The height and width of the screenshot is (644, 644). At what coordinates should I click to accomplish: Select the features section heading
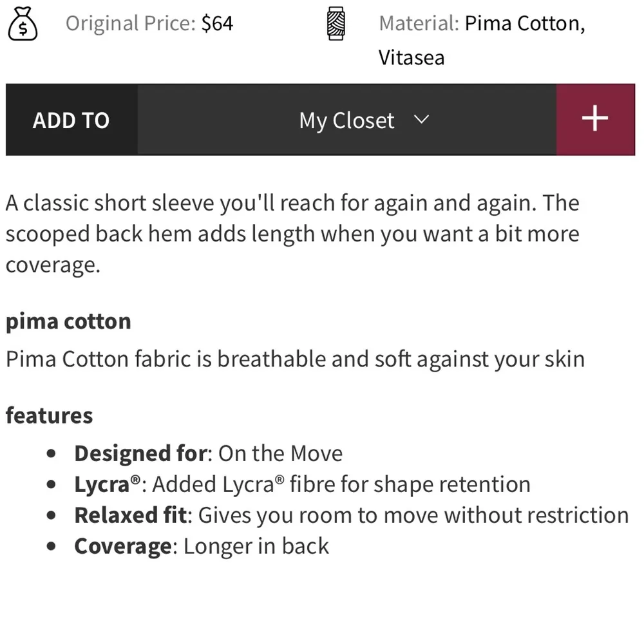(49, 415)
